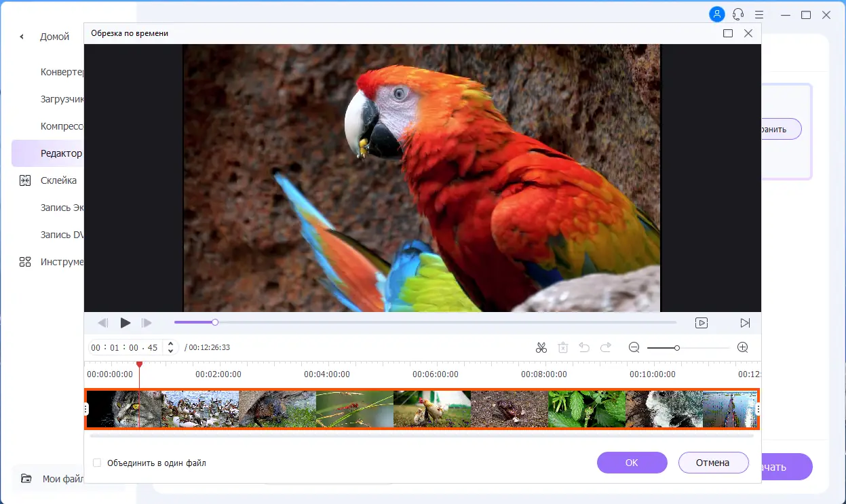Close the 'Обрезка по времени' dialog
The width and height of the screenshot is (846, 504).
[x=748, y=33]
